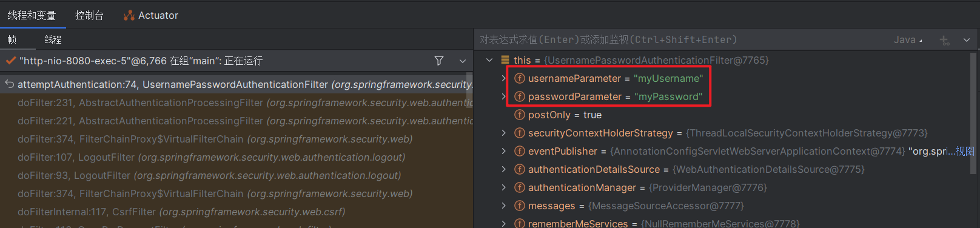Click the MessageSourceAccessor@7777 value
The width and height of the screenshot is (980, 228).
click(x=666, y=206)
